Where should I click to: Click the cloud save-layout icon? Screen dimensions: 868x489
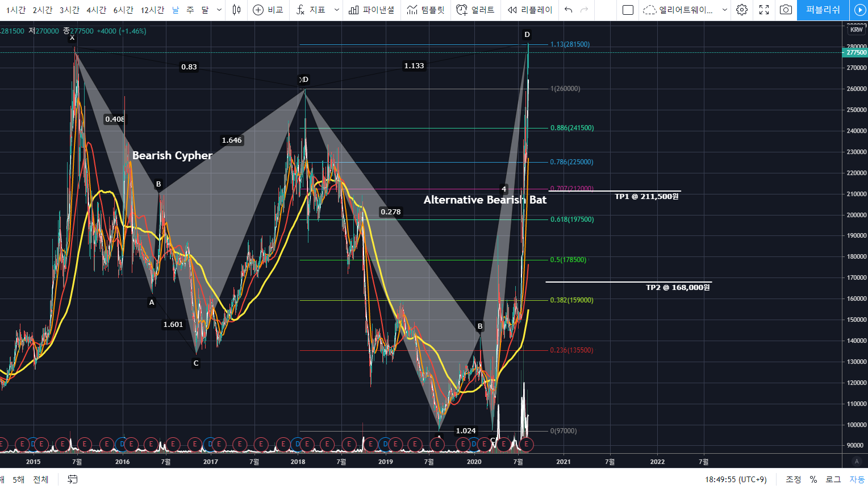click(x=649, y=10)
